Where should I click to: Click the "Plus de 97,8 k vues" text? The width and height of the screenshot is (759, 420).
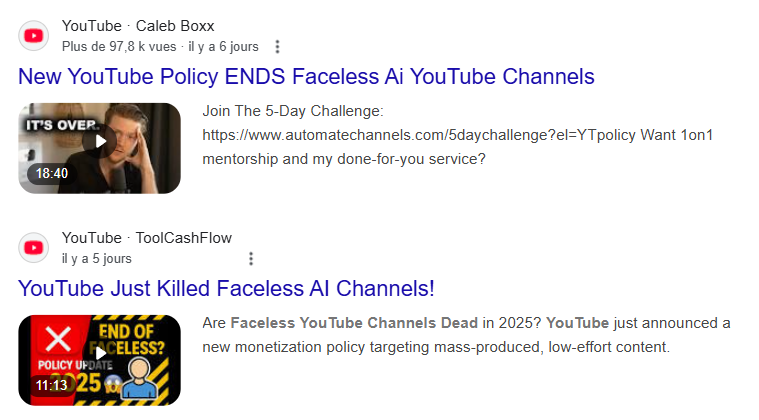[119, 46]
